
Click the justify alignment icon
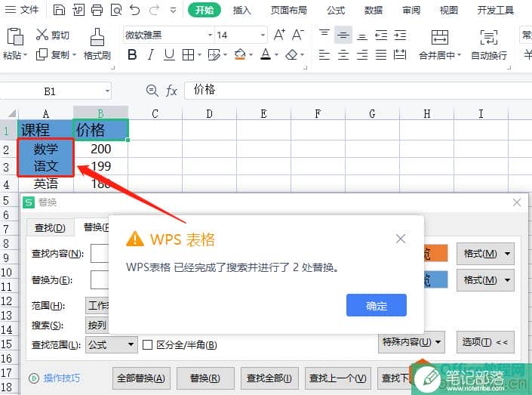pyautogui.click(x=381, y=54)
